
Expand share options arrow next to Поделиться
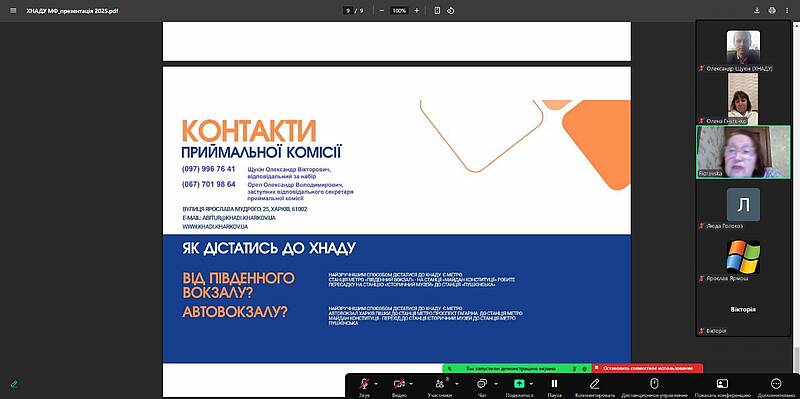[x=531, y=384]
